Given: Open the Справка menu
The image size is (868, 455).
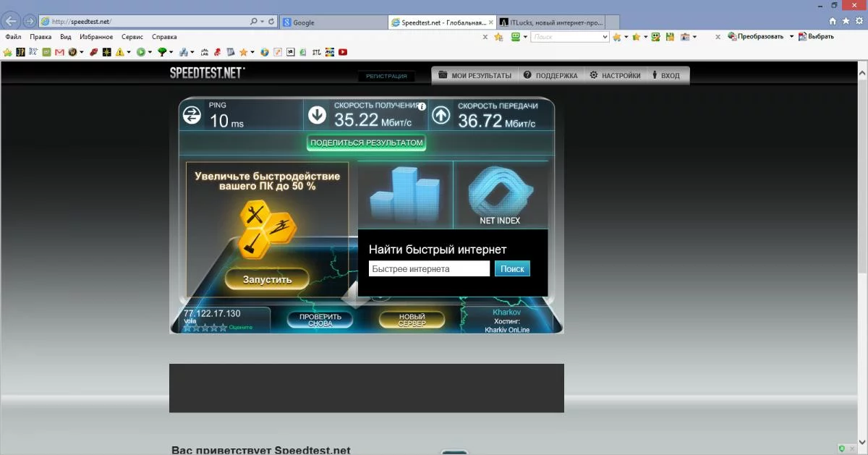Looking at the screenshot, I should click(164, 36).
